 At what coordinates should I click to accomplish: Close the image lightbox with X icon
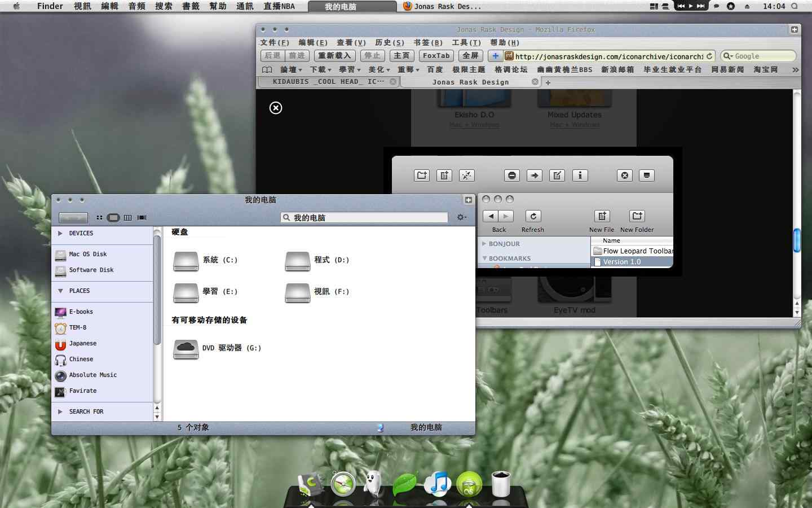[276, 108]
